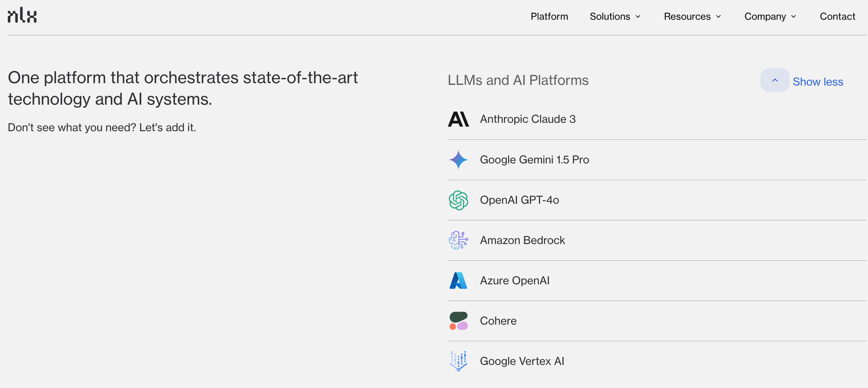This screenshot has height=388, width=868.
Task: Select the OpenAI GPT-4o label
Action: pyautogui.click(x=519, y=200)
